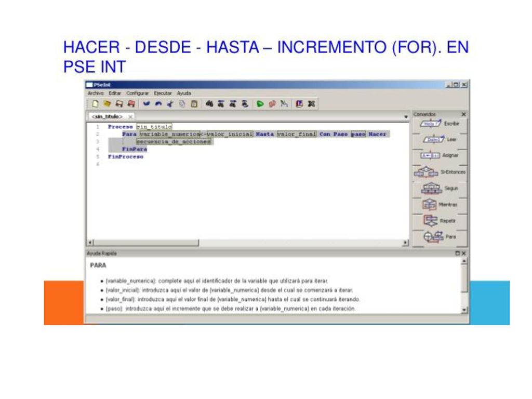
Task: Open the Configurar menu
Action: (x=137, y=94)
